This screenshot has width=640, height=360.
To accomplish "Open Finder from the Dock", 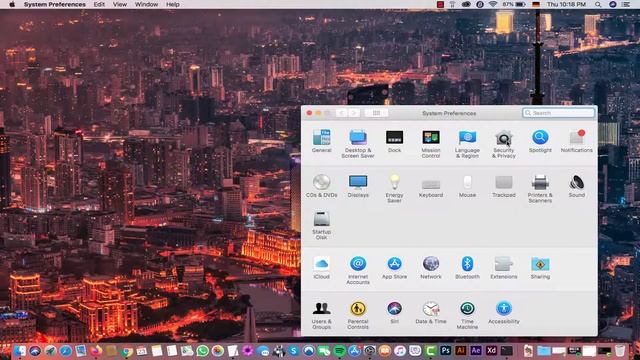I will click(x=20, y=351).
